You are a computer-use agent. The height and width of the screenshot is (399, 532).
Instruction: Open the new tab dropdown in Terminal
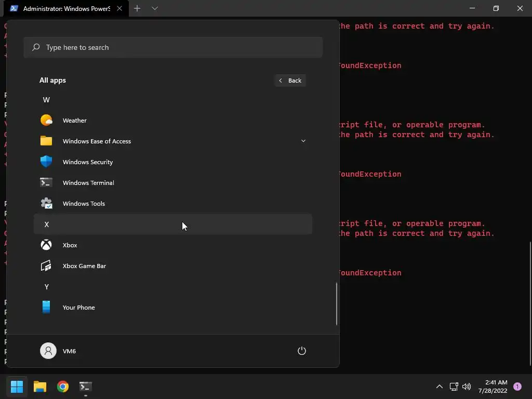155,8
